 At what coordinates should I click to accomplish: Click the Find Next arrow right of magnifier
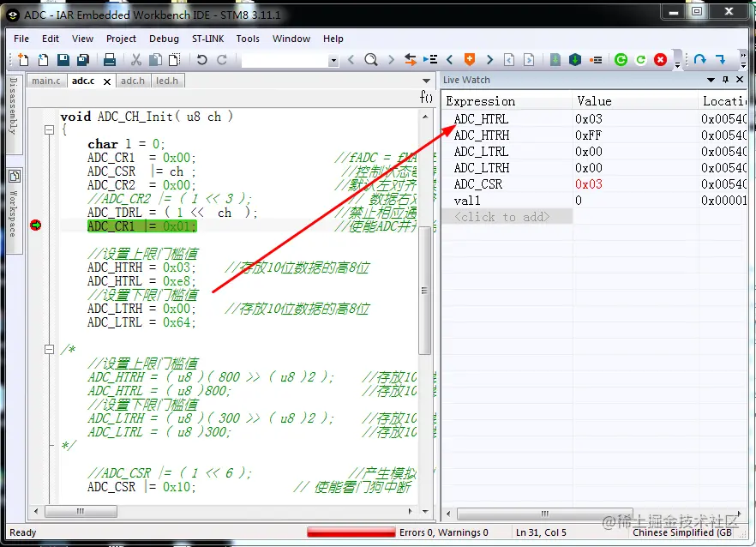tap(391, 59)
